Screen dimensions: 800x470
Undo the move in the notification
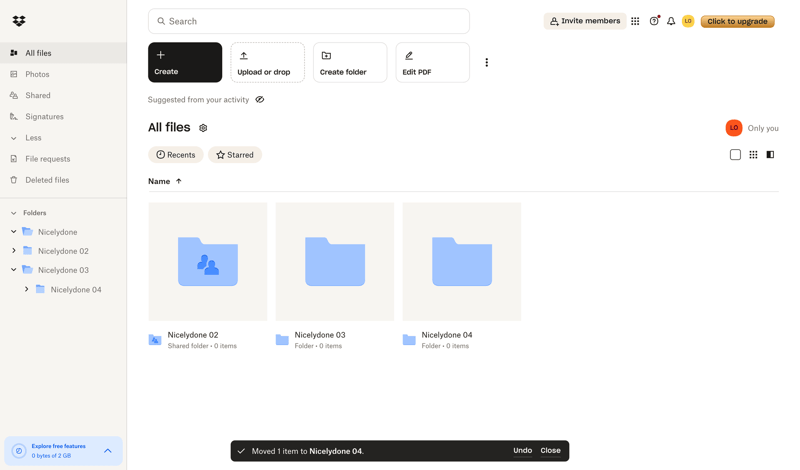pyautogui.click(x=522, y=451)
